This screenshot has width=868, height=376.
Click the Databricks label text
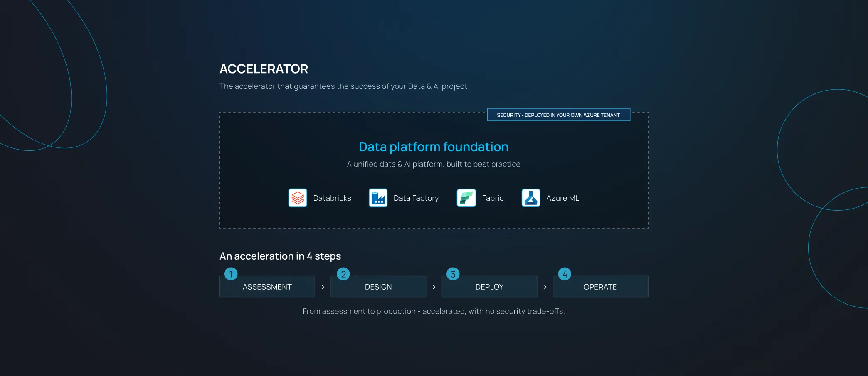point(332,198)
